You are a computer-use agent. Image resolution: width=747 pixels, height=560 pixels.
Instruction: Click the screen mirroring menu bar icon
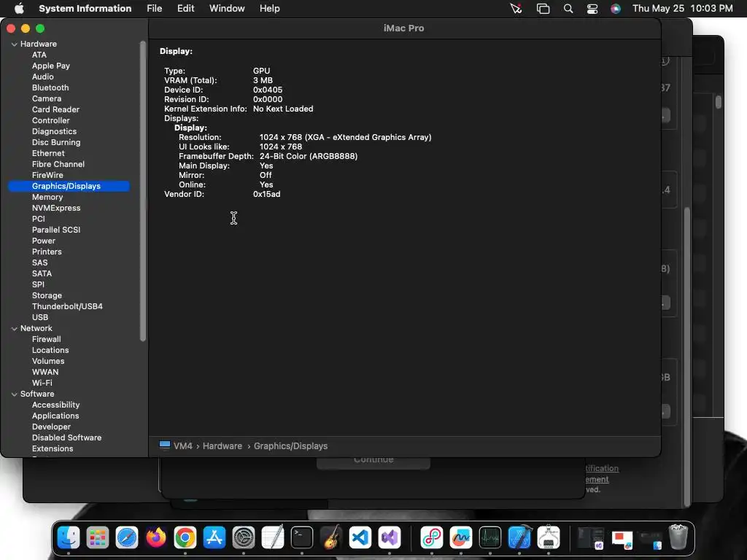click(x=543, y=9)
